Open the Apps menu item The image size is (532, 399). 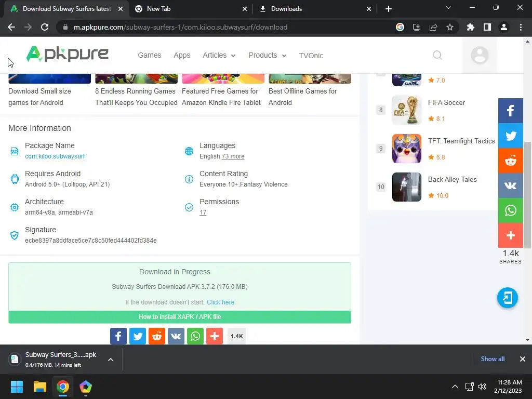[182, 55]
